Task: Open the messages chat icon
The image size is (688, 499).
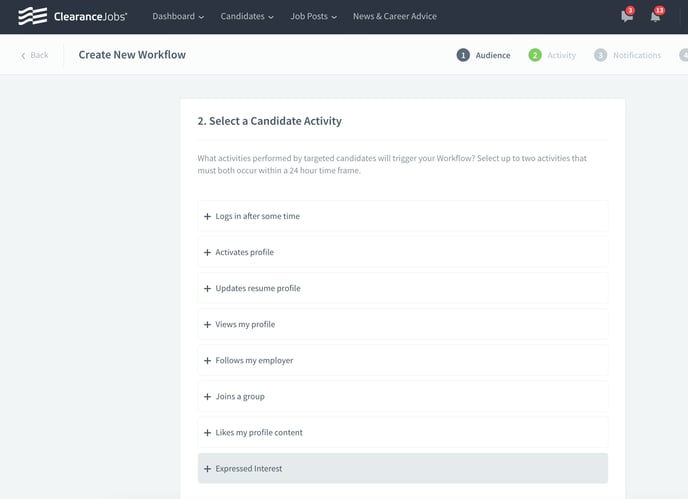Action: tap(627, 16)
